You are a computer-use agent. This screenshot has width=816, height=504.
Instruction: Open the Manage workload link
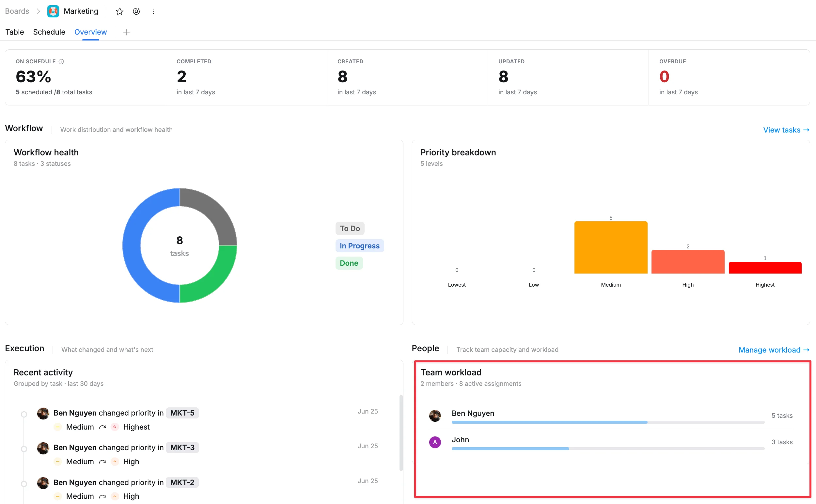pos(774,350)
